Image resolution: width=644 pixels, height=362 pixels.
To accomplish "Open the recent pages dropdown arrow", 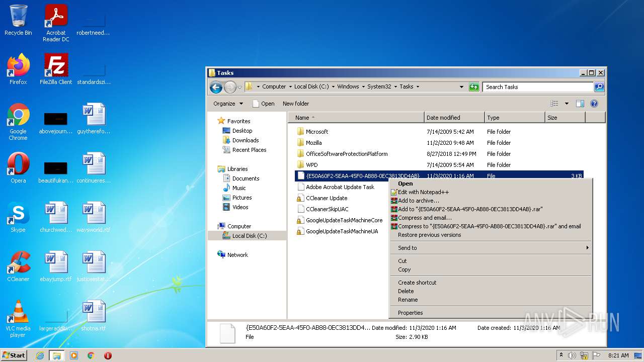I will 239,87.
